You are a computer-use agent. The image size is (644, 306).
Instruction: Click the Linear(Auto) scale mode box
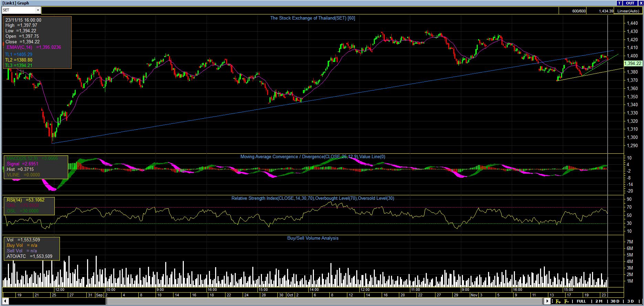tap(628, 11)
